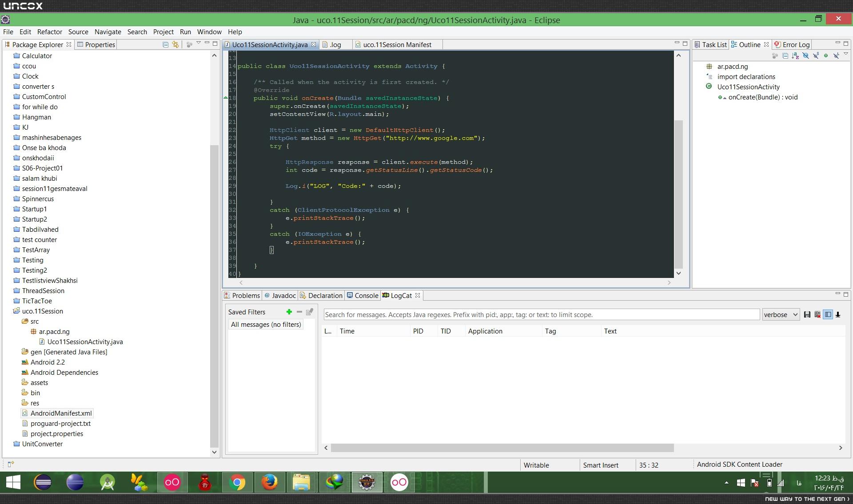This screenshot has width=853, height=504.
Task: Select Uco11SessionActivity class in Outline
Action: pyautogui.click(x=748, y=87)
